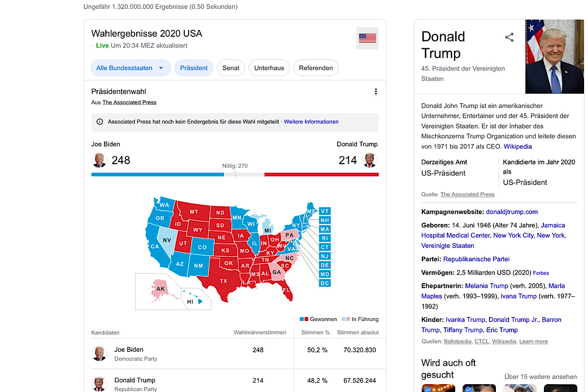The width and height of the screenshot is (588, 392).
Task: Click Joe Biden's avatar beside 248
Action: [99, 160]
